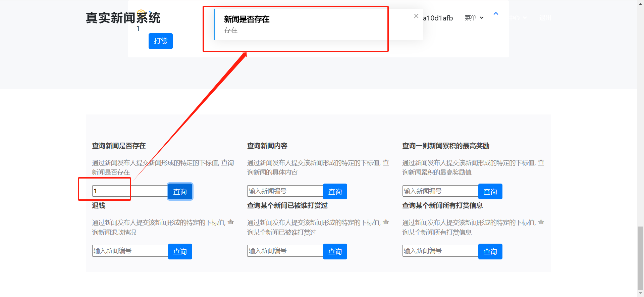Click the 退出 logout link

[545, 18]
